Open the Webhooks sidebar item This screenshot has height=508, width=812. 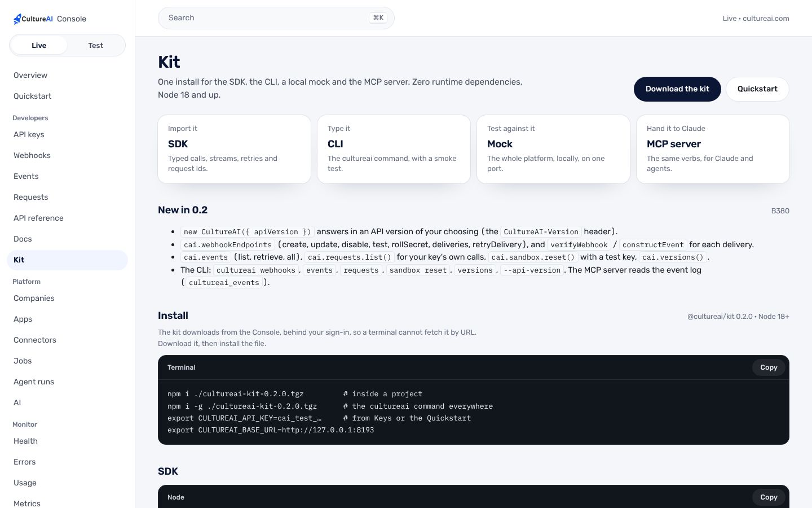point(67,155)
